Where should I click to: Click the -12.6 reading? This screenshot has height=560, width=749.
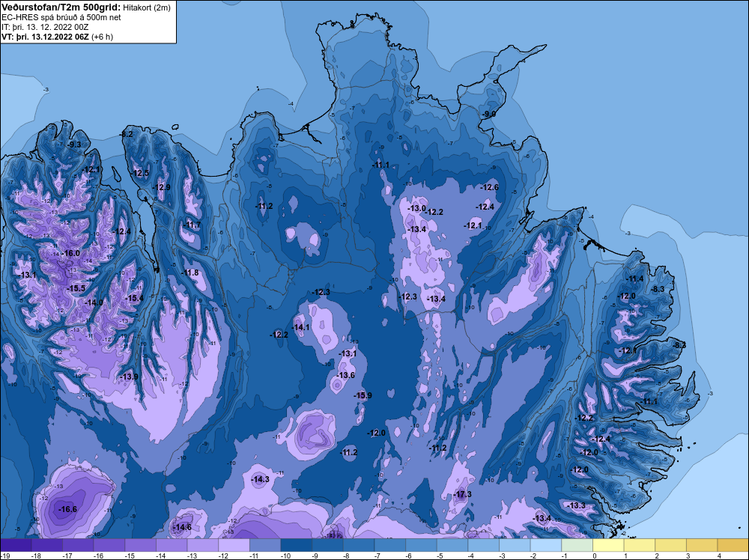pyautogui.click(x=490, y=187)
